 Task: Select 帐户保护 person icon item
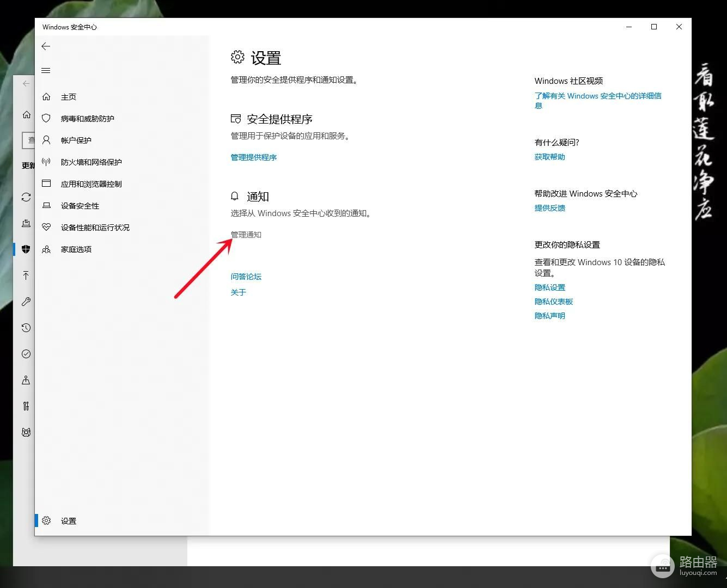(x=122, y=140)
